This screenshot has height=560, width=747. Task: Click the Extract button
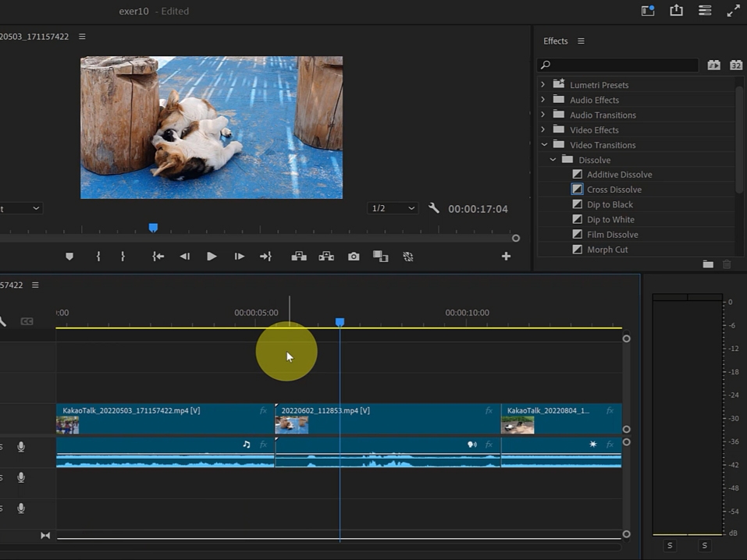point(326,257)
